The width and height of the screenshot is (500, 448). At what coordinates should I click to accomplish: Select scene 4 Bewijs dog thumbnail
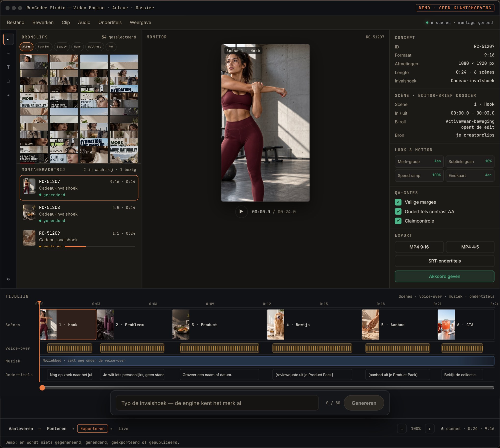(276, 325)
